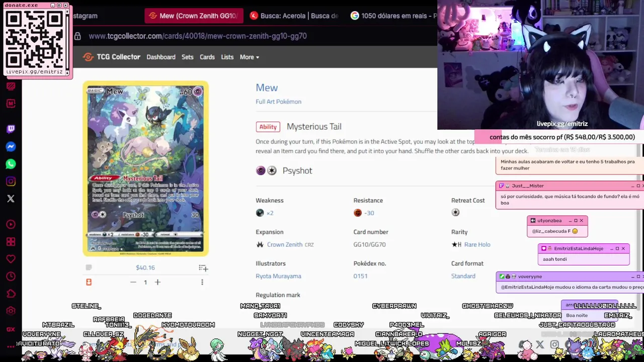Image resolution: width=644 pixels, height=362 pixels.
Task: Open the Cards menu item
Action: 207,57
